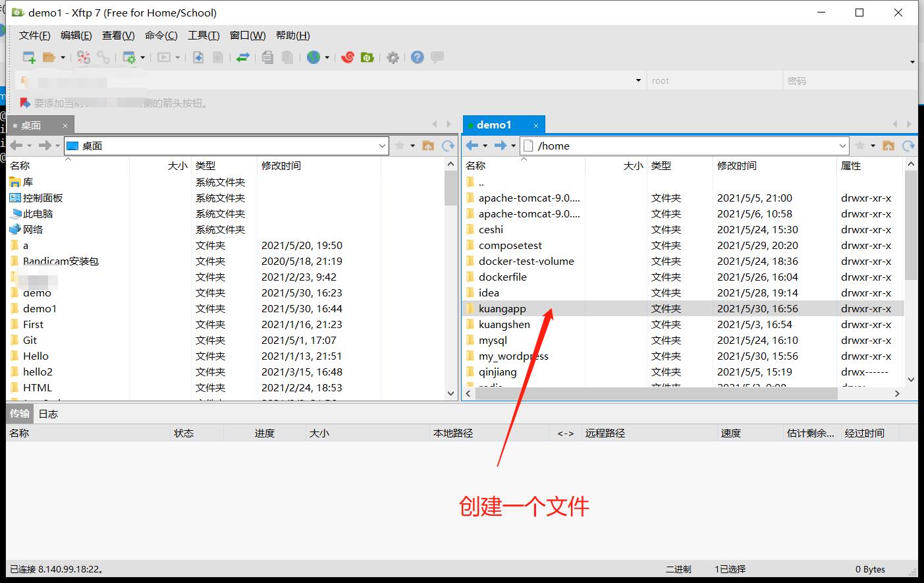Open the 编辑(E) menu
This screenshot has width=924, height=583.
coord(76,36)
